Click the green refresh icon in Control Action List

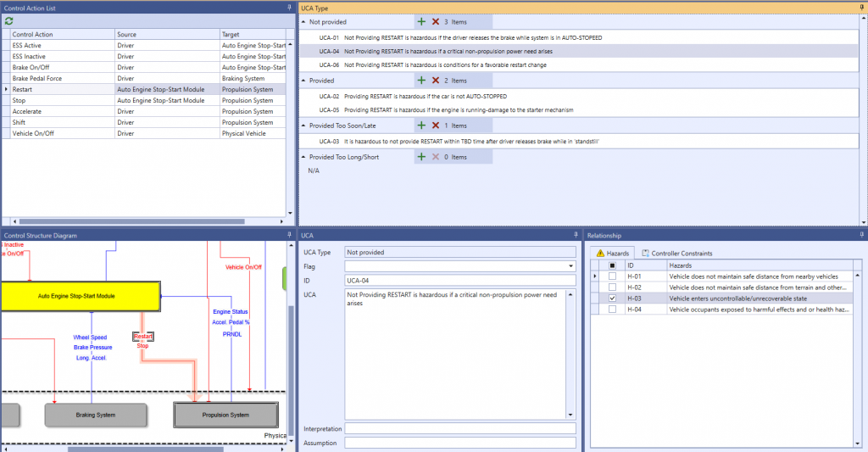tap(8, 21)
